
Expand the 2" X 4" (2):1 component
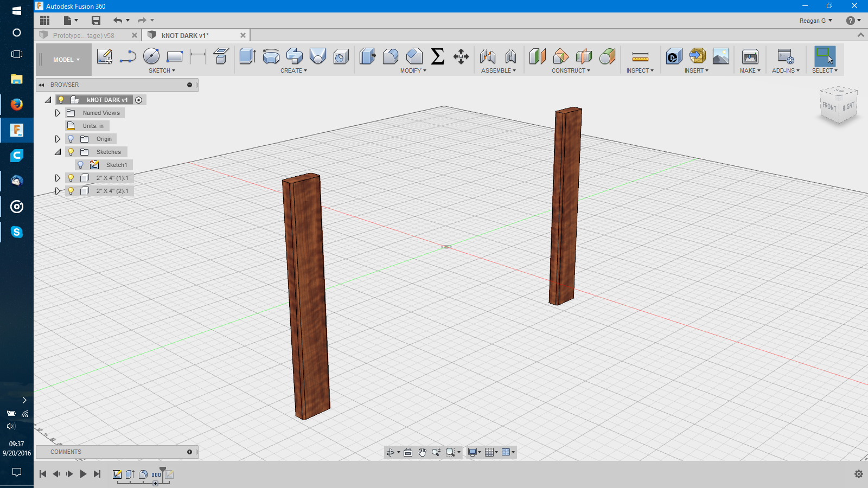pos(58,191)
